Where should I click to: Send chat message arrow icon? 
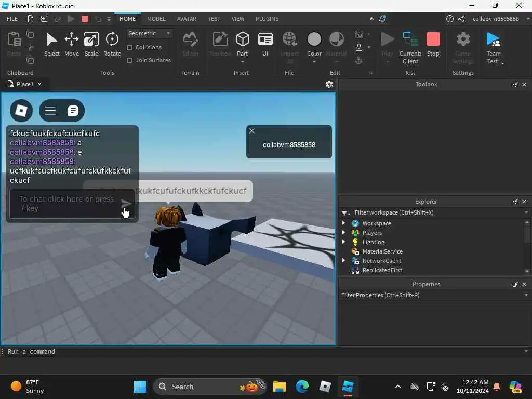pos(126,203)
